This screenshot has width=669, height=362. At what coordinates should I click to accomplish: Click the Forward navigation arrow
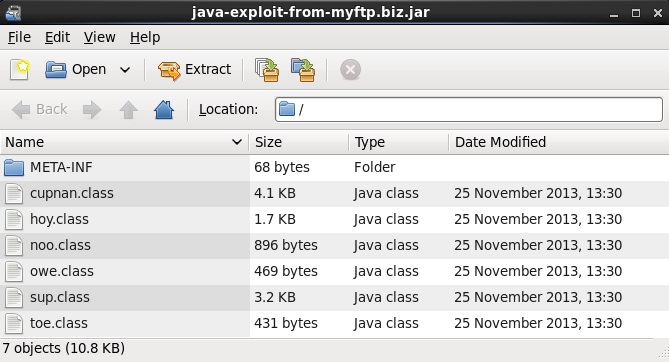pos(92,110)
